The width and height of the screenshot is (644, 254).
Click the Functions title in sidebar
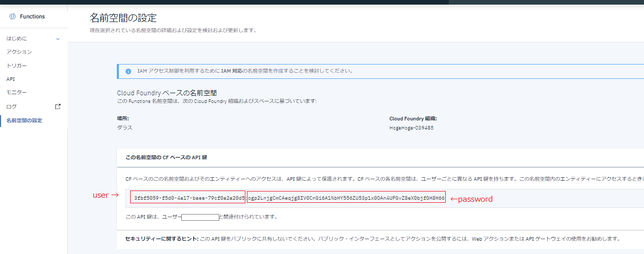(32, 17)
